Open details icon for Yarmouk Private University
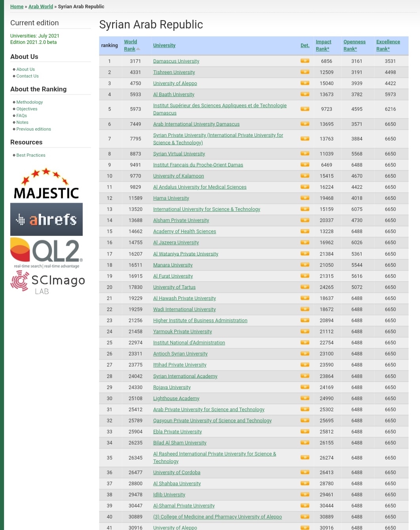 click(x=305, y=331)
